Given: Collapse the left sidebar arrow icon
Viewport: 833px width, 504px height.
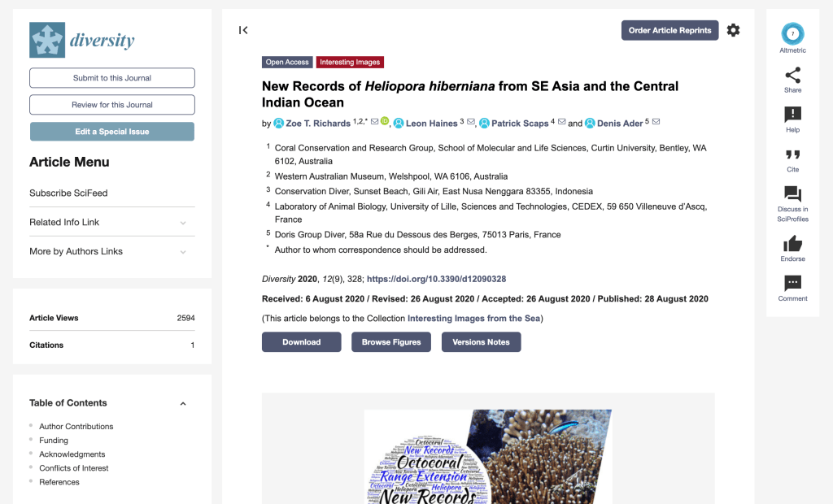Looking at the screenshot, I should click(x=243, y=30).
